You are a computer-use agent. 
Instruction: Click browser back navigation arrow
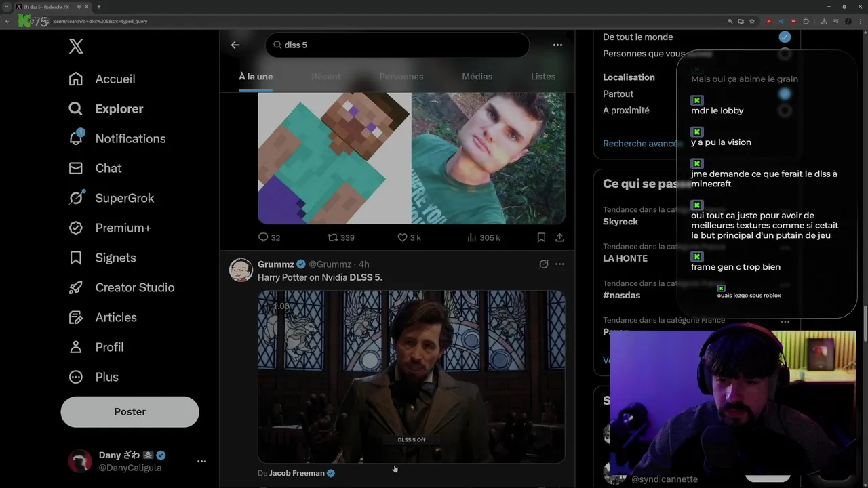click(7, 21)
